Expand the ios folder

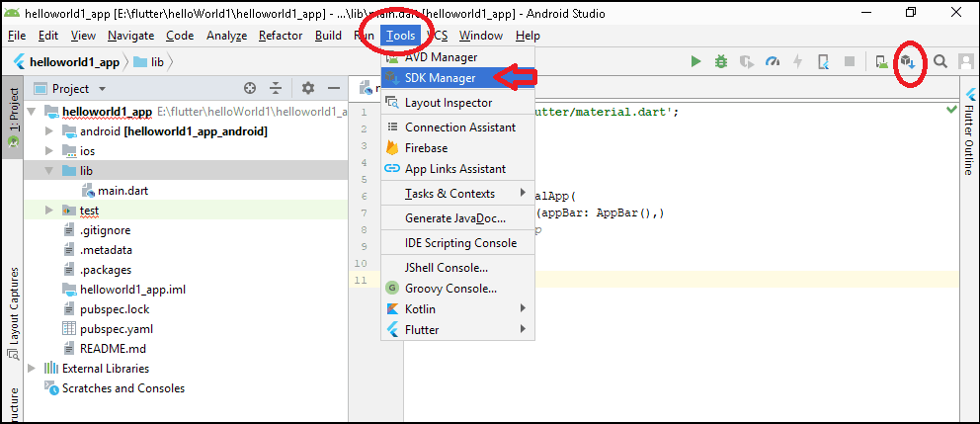tap(49, 151)
